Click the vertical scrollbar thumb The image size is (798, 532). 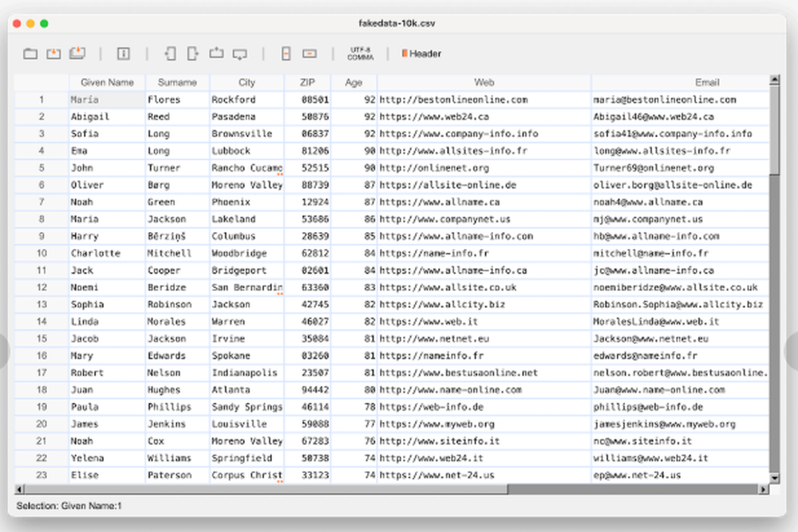[774, 130]
